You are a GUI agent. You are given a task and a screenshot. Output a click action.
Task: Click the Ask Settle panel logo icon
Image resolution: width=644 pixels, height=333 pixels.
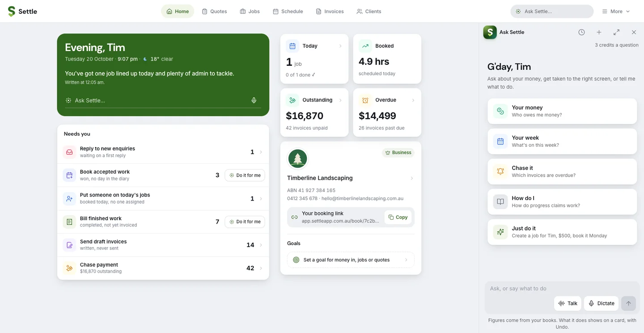click(490, 32)
